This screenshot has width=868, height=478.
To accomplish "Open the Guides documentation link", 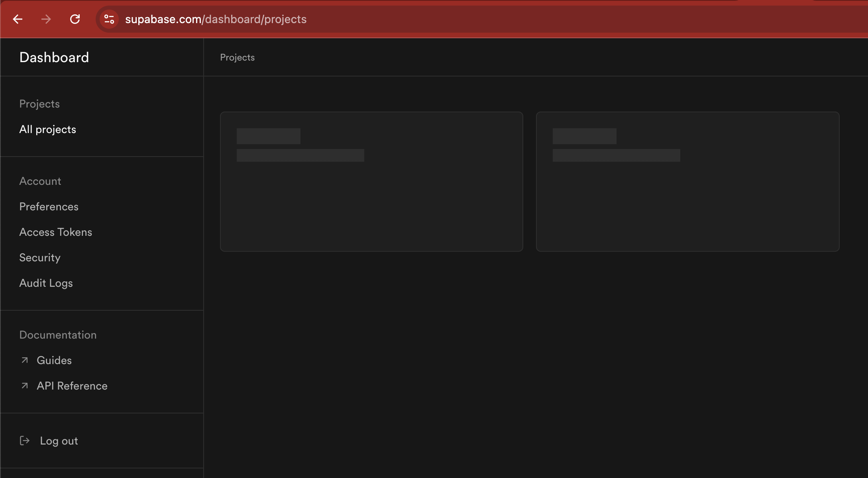I will click(54, 360).
